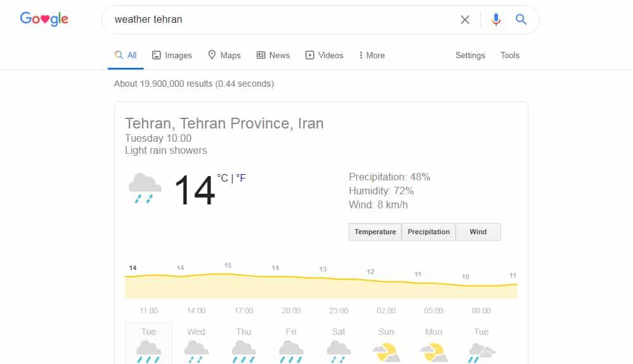Switch to the News tab
The image size is (633, 364).
[x=273, y=56]
